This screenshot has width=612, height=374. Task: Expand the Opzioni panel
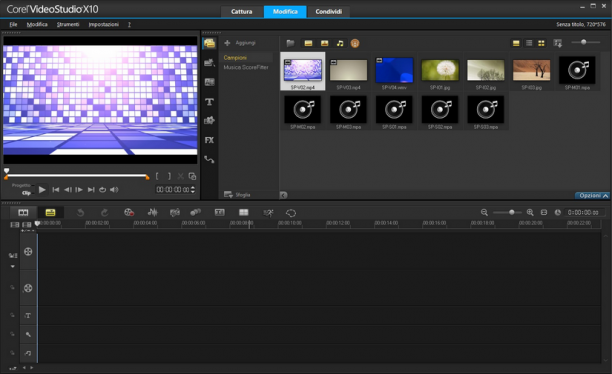pos(592,196)
